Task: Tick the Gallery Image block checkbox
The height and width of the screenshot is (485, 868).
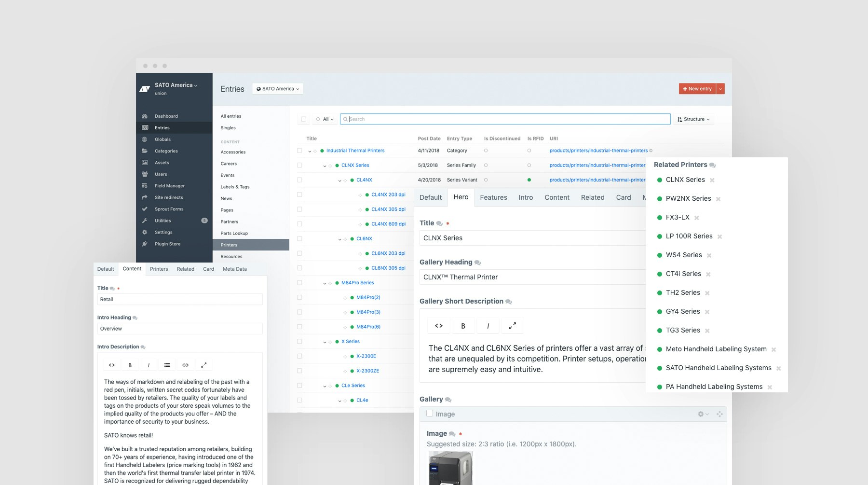Action: coord(430,414)
